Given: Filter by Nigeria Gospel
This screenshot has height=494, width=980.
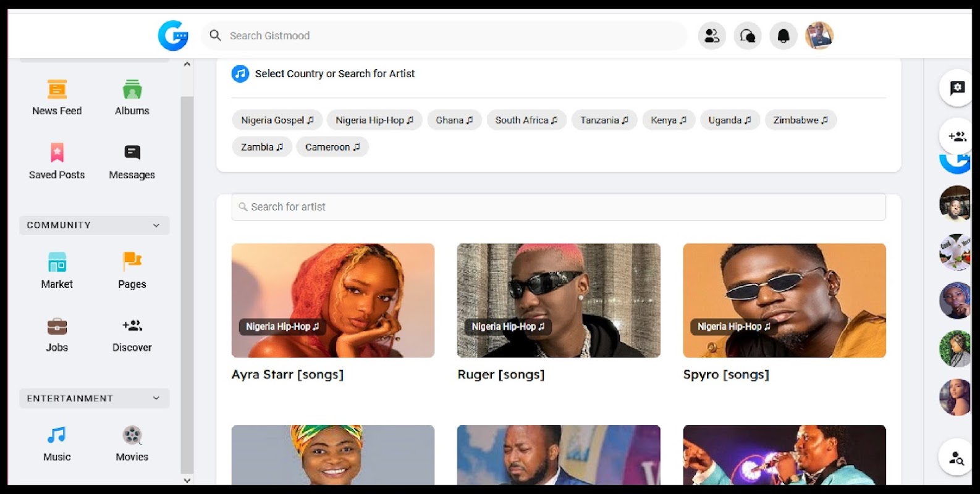Looking at the screenshot, I should pos(277,120).
